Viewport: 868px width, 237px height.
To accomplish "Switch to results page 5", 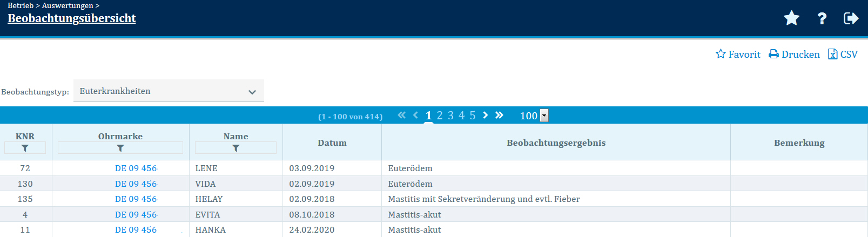I will (x=473, y=116).
